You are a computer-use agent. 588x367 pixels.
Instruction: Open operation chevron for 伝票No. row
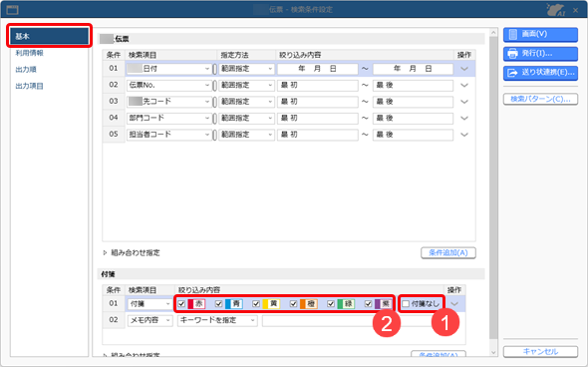coord(464,86)
